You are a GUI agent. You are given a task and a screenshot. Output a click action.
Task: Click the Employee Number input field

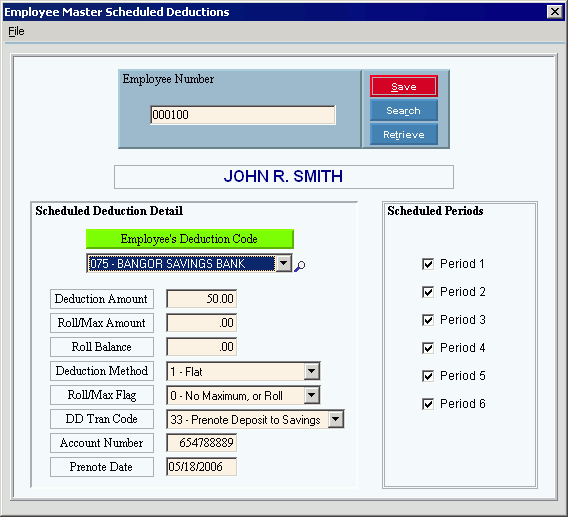coord(243,115)
